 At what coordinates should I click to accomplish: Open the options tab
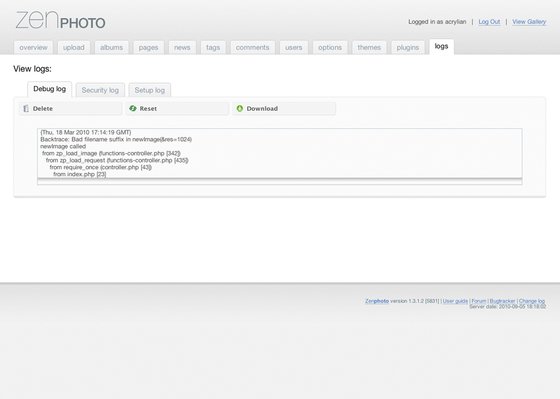330,48
